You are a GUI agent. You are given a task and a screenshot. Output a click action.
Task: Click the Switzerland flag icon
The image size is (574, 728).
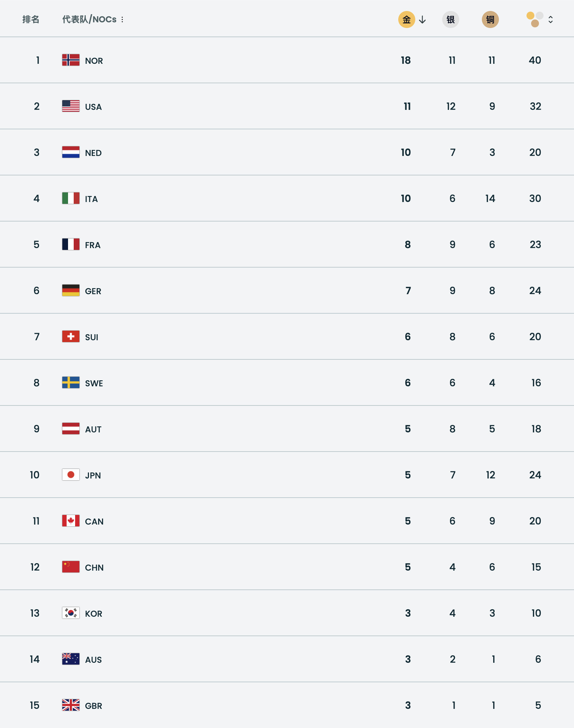tap(71, 337)
